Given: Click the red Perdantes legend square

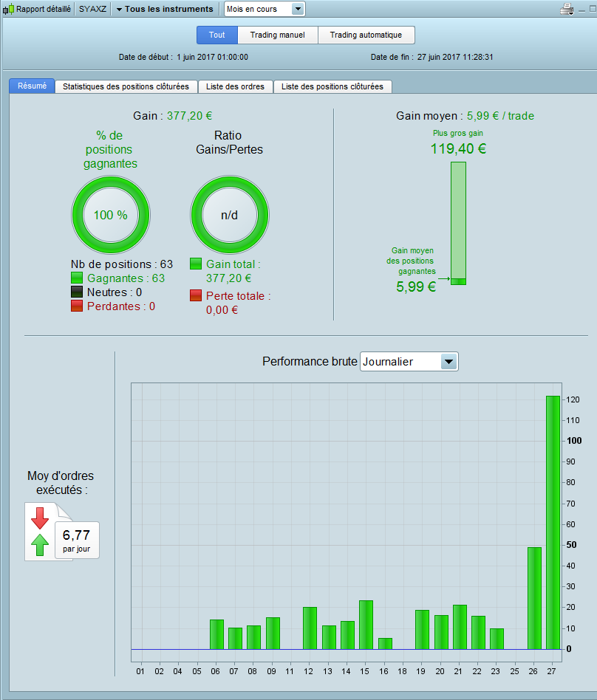Looking at the screenshot, I should coord(77,306).
